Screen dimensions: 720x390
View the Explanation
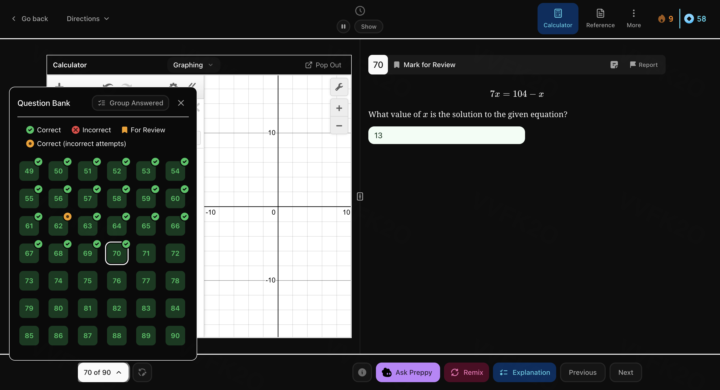click(524, 373)
